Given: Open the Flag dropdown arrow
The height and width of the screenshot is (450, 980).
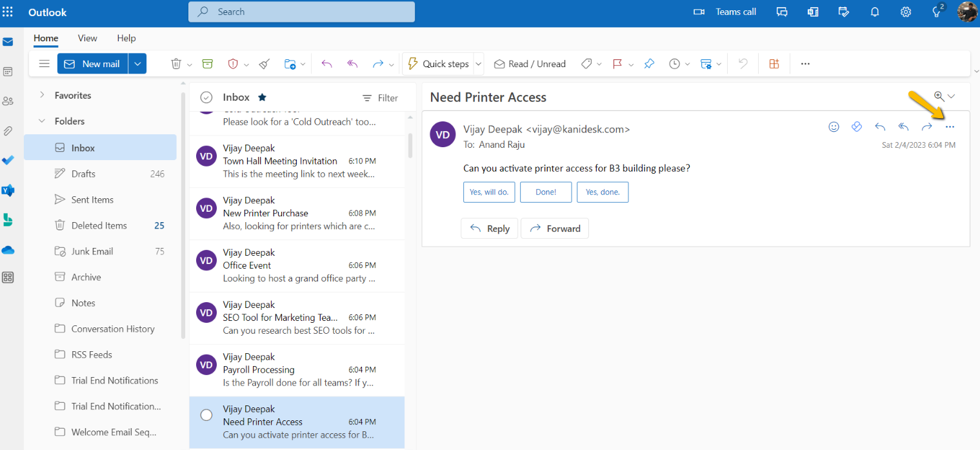Looking at the screenshot, I should click(630, 63).
